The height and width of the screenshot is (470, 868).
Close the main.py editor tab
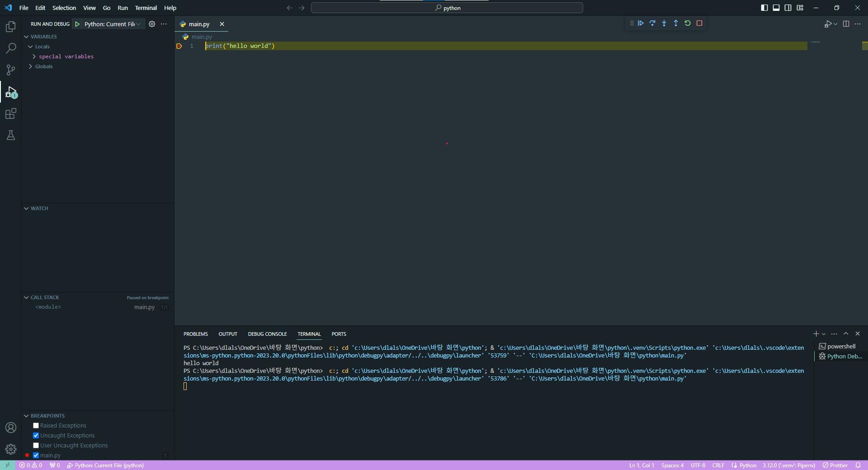coord(222,24)
